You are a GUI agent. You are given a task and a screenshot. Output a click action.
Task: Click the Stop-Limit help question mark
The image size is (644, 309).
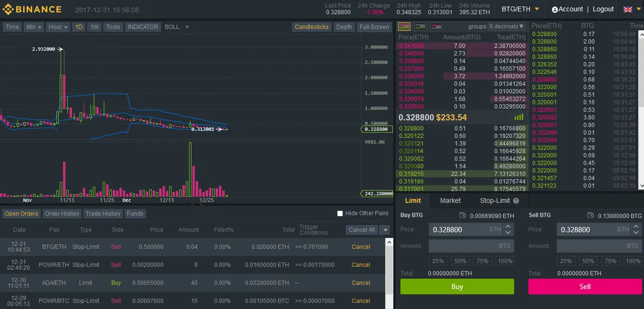pyautogui.click(x=516, y=200)
